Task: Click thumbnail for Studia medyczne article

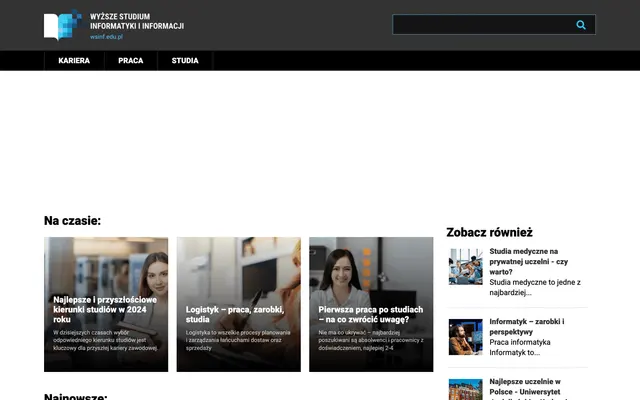Action: pyautogui.click(x=465, y=267)
